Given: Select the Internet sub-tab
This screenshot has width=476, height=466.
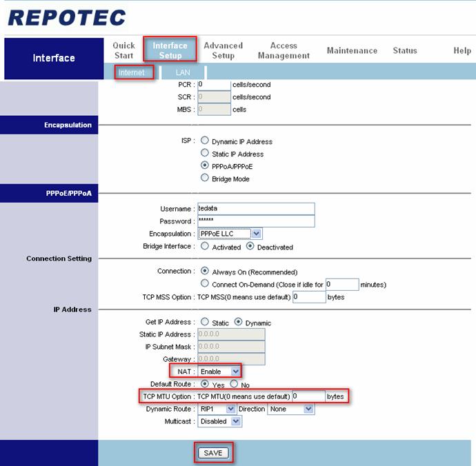Looking at the screenshot, I should click(132, 72).
